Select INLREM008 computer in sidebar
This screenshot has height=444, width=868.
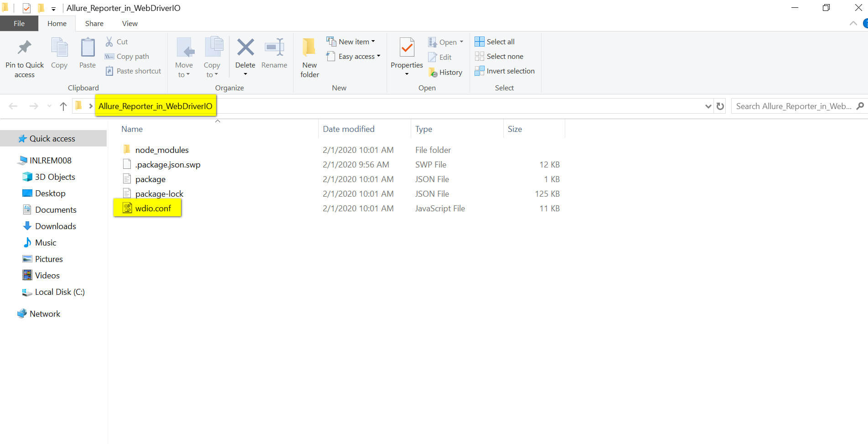[50, 160]
